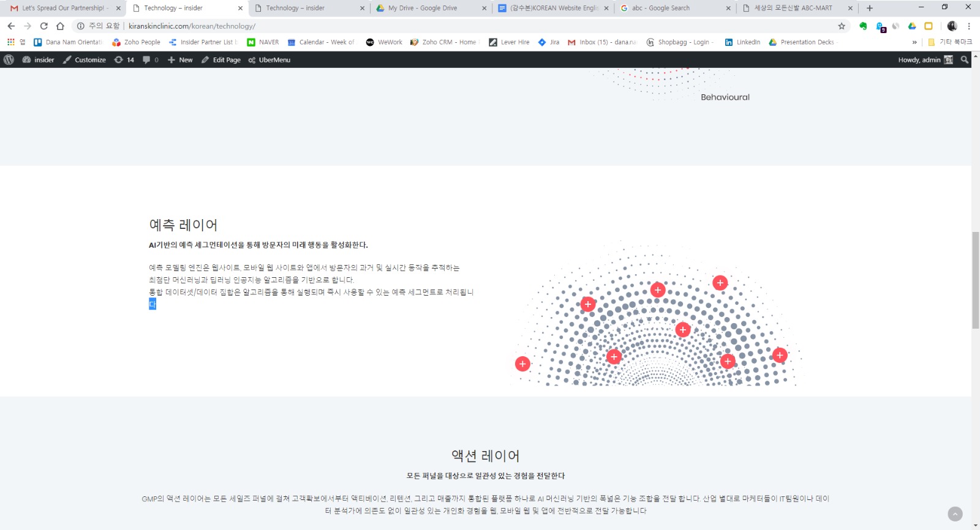Open the NAVER bookmark
The width and height of the screenshot is (980, 530).
point(263,42)
